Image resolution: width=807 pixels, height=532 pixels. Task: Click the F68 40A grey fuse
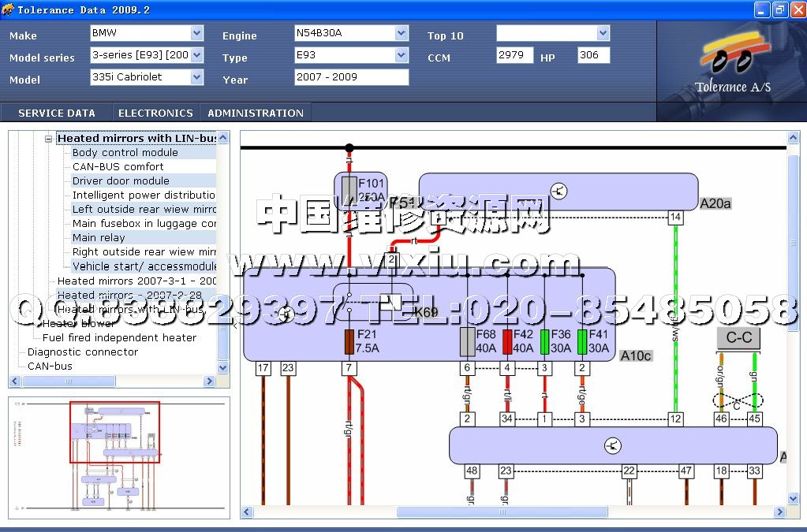pos(467,342)
